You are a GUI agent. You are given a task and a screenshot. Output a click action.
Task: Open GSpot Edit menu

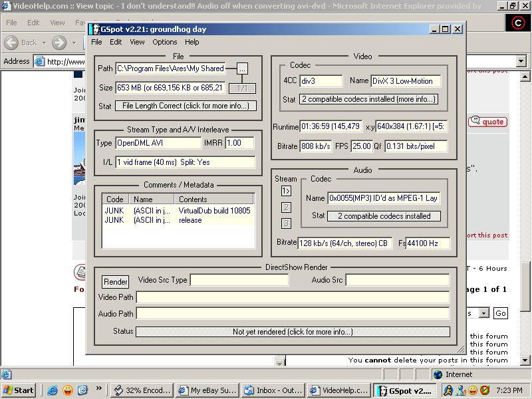[115, 42]
